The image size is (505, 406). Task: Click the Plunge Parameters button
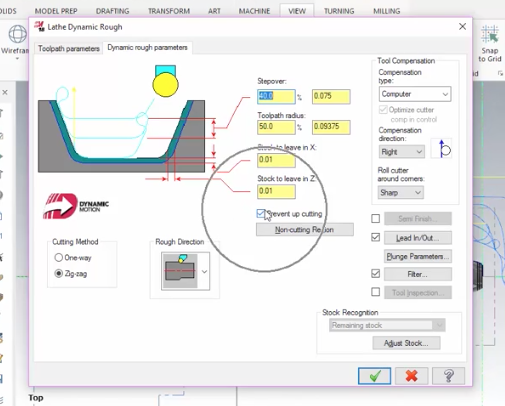418,256
